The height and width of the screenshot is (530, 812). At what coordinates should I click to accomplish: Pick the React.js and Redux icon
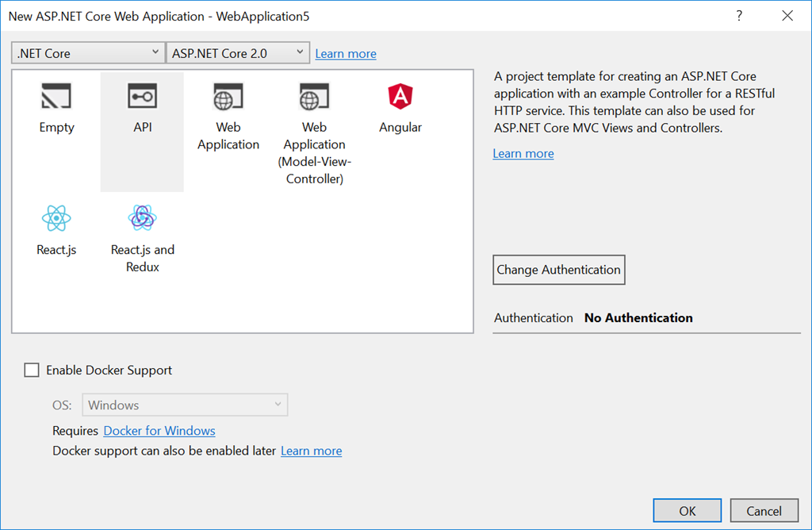point(142,218)
